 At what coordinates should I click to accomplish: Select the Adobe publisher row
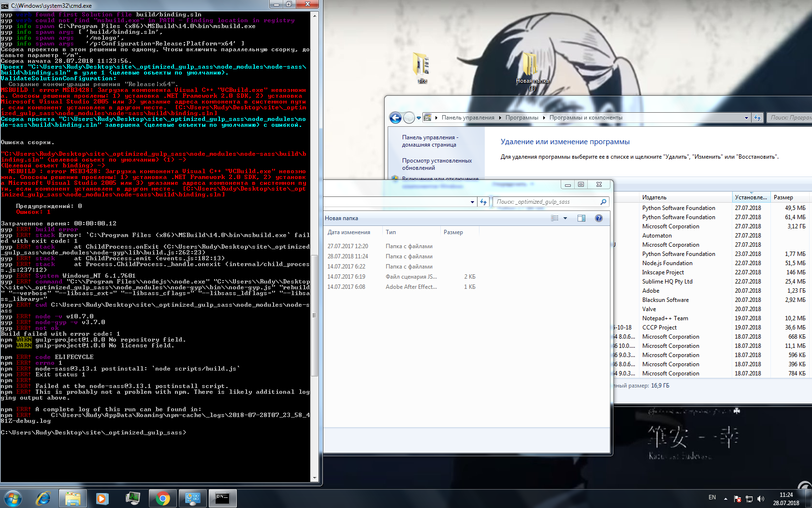(x=712, y=291)
